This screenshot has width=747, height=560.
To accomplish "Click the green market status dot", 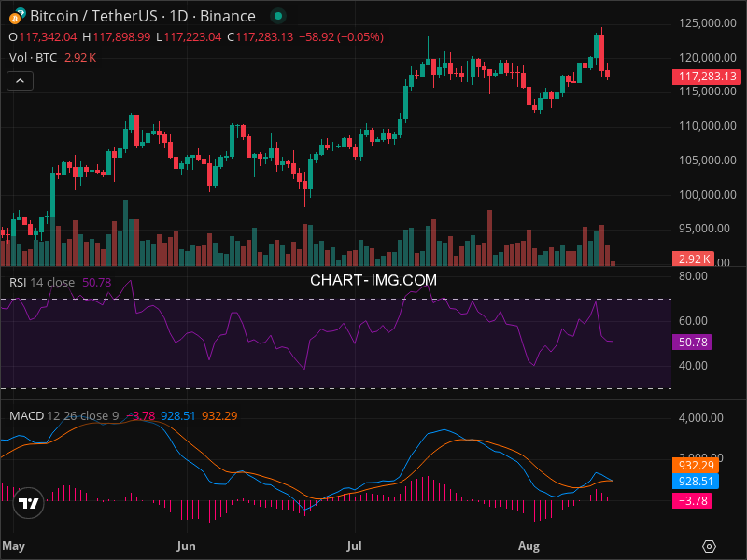I will 278,16.
